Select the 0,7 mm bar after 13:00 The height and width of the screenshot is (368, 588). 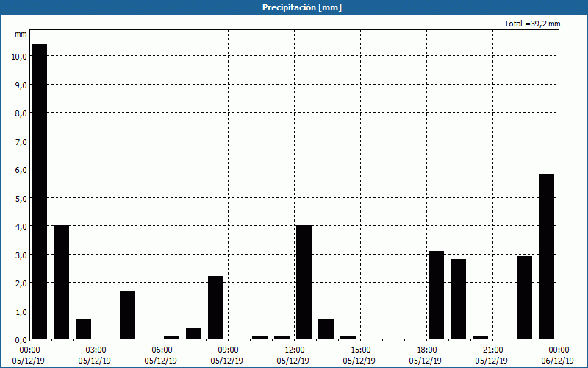326,329
